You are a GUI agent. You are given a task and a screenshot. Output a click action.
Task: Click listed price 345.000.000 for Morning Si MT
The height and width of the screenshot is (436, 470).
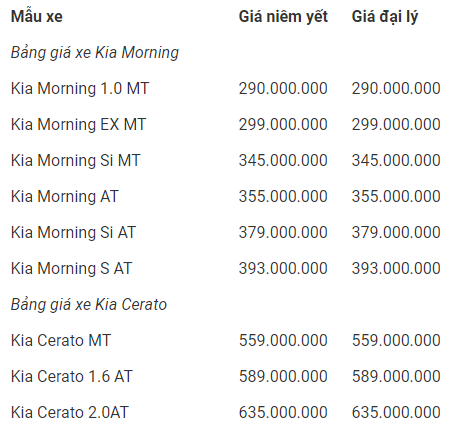(283, 161)
